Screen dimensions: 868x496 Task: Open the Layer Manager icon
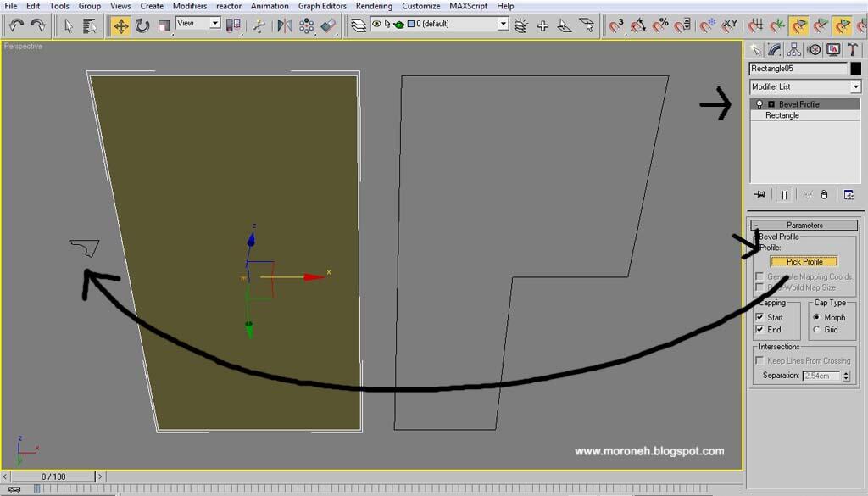(x=359, y=25)
